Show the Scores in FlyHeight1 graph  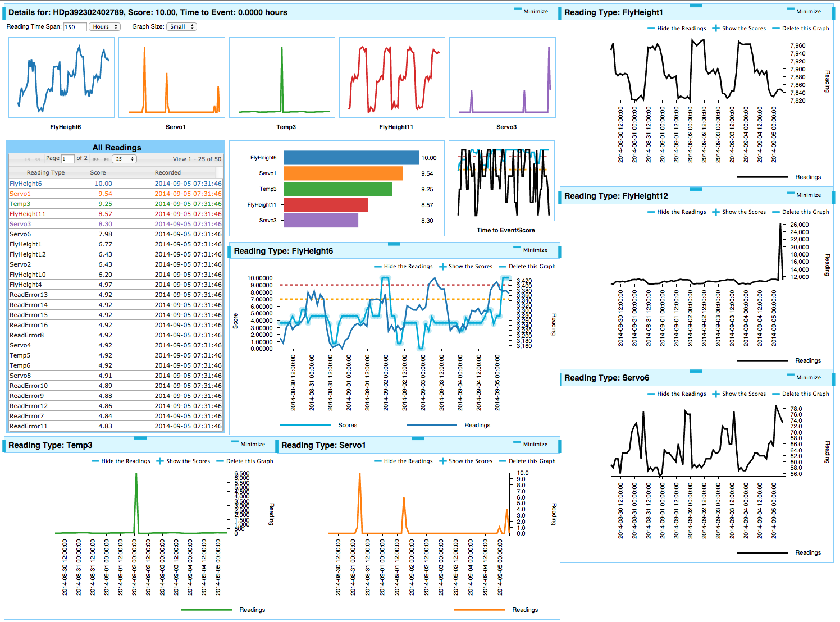tap(739, 28)
